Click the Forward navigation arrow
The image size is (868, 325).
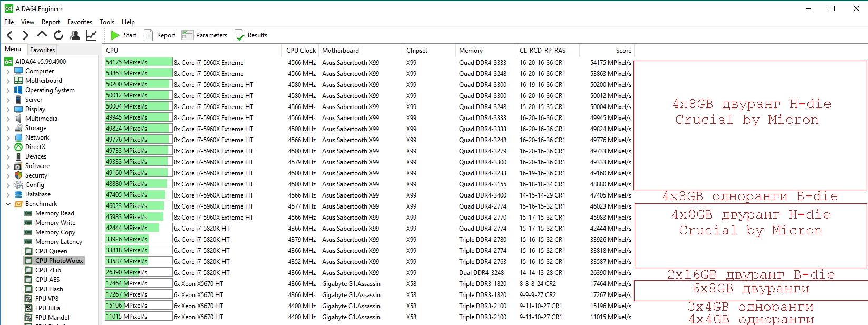[x=25, y=35]
